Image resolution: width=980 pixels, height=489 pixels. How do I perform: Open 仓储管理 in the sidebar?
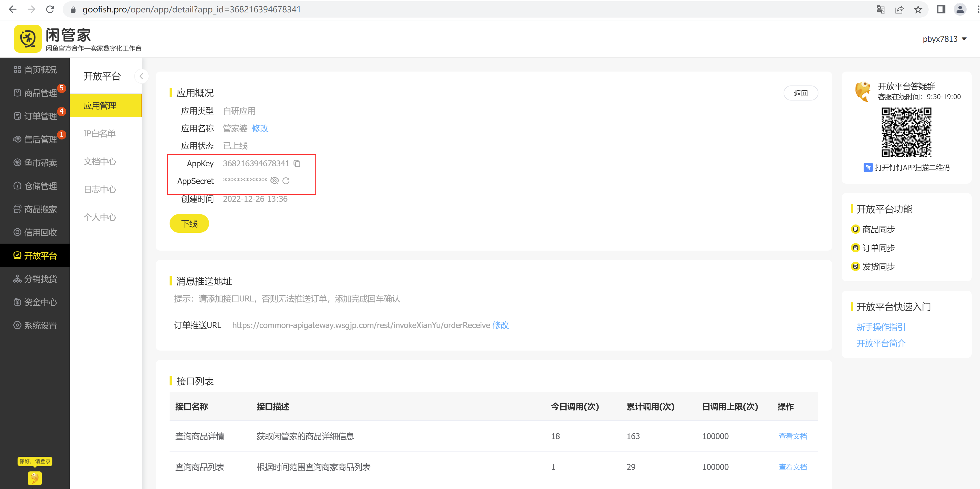[x=35, y=186]
